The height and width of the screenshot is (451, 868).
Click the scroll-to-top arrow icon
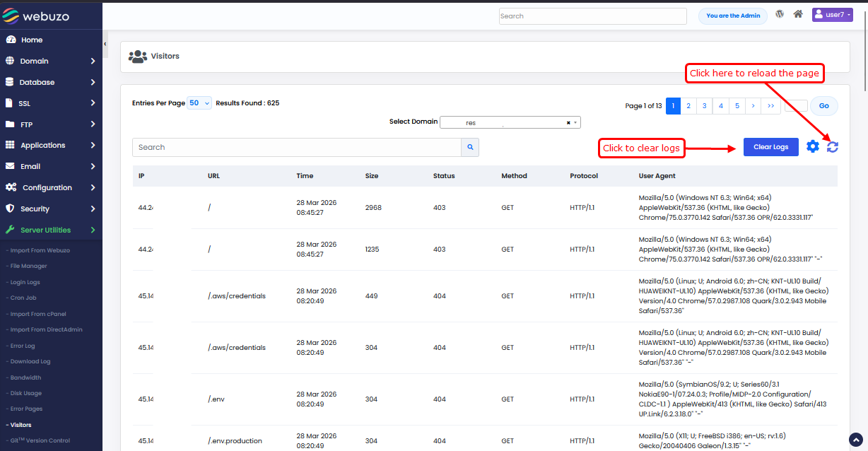pyautogui.click(x=856, y=439)
